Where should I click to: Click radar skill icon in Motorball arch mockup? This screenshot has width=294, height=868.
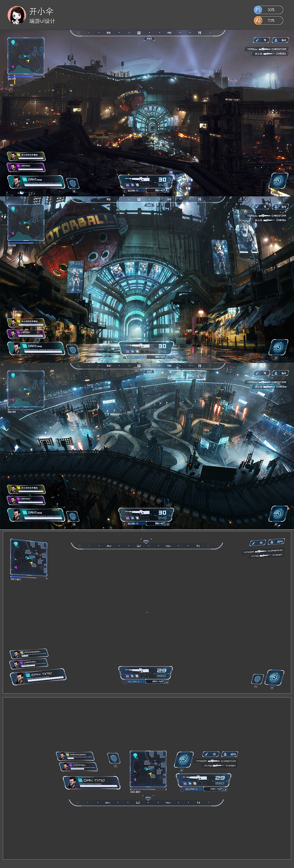pyautogui.click(x=278, y=347)
